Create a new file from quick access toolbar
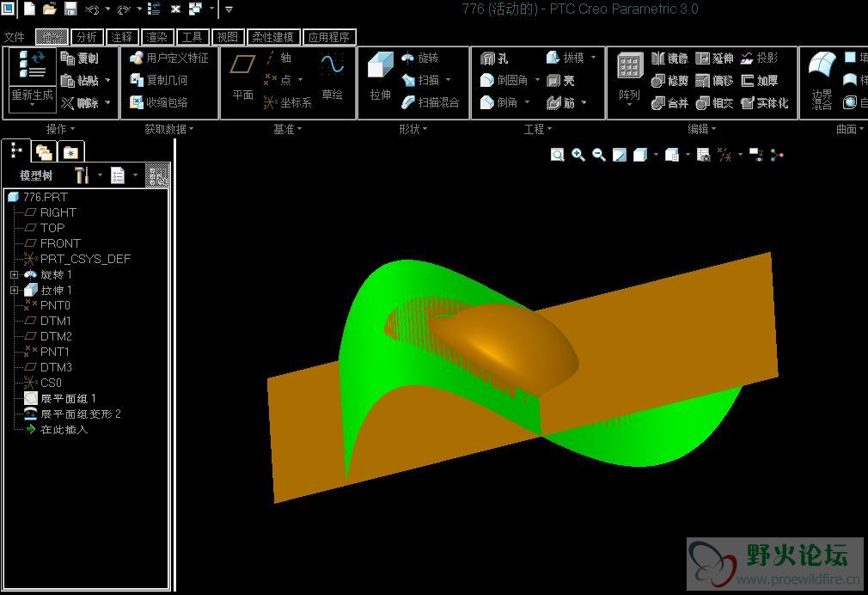 pyautogui.click(x=30, y=9)
